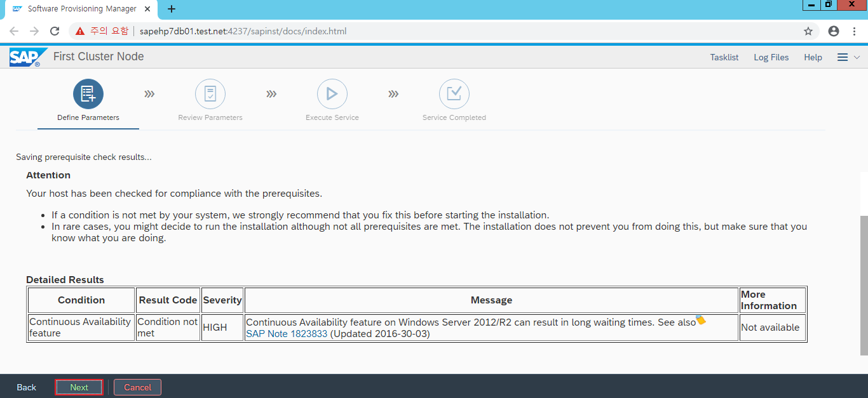Viewport: 868px width, 398px height.
Task: Click the first arrow between steps
Action: tap(149, 94)
